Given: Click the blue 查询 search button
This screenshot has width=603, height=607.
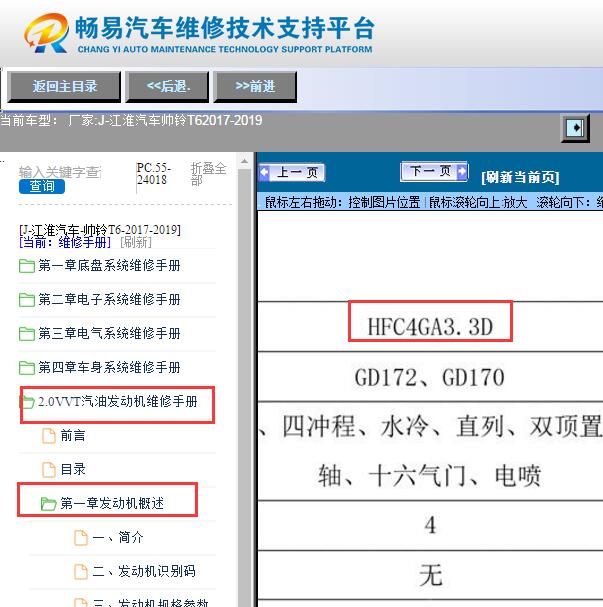Looking at the screenshot, I should tap(42, 186).
